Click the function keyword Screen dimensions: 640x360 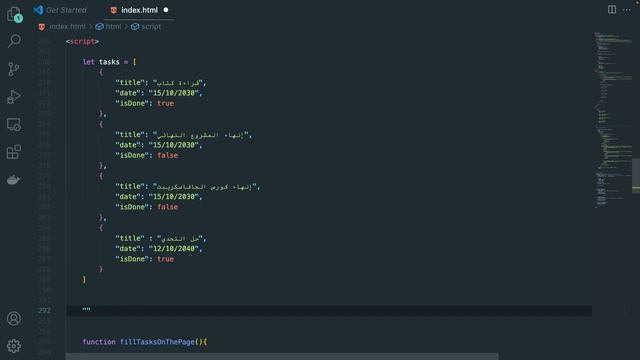(99, 342)
